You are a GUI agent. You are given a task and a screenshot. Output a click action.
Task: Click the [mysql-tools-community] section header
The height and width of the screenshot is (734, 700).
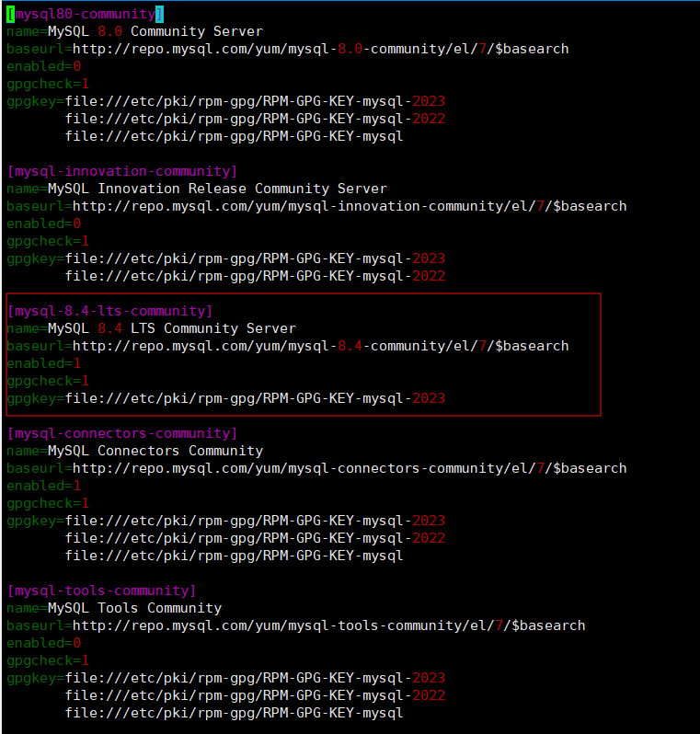point(101,591)
